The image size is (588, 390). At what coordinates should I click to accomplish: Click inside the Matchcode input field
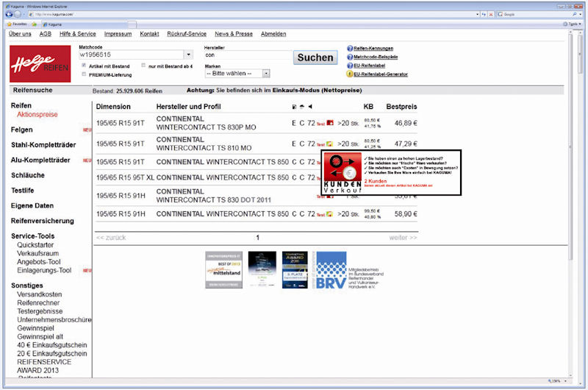[x=132, y=54]
